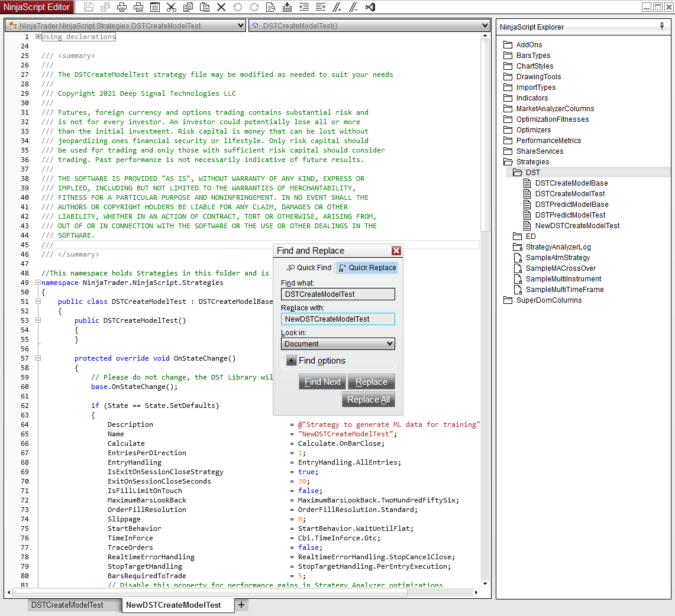Open the class namespace dropdown

click(125, 26)
